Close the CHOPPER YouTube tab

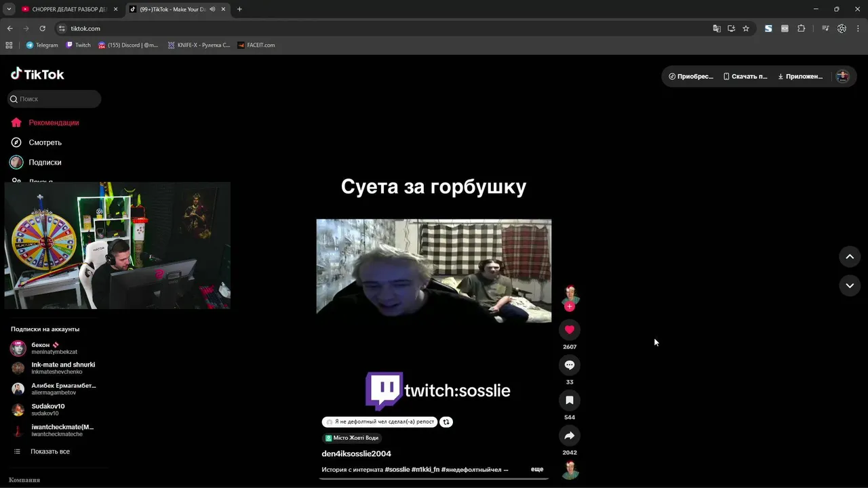coord(116,9)
